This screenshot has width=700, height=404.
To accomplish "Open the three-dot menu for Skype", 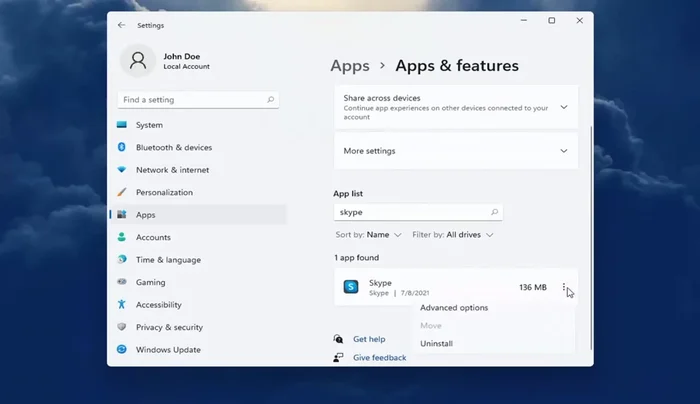I will pos(564,288).
